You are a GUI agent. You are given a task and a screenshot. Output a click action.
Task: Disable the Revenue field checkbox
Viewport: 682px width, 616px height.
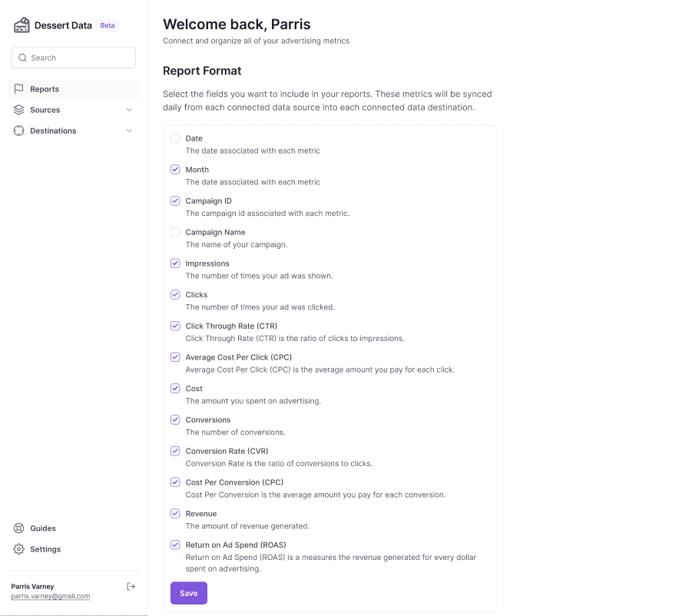point(175,514)
